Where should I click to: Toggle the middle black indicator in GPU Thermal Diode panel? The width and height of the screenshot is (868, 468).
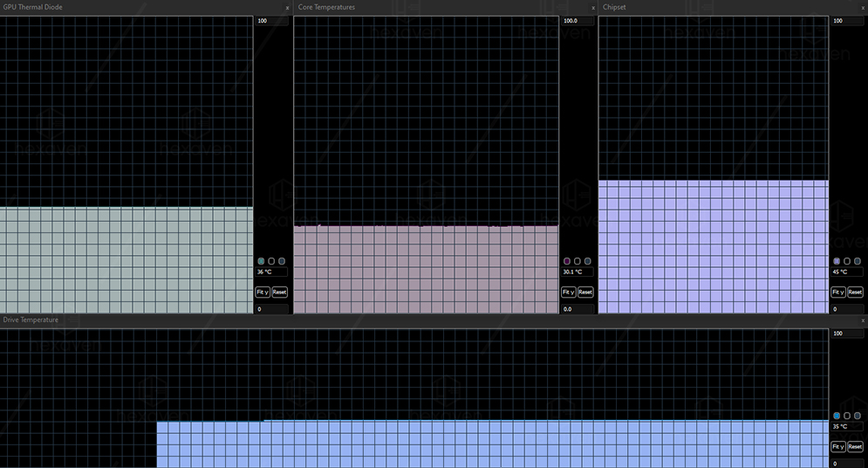(x=271, y=261)
